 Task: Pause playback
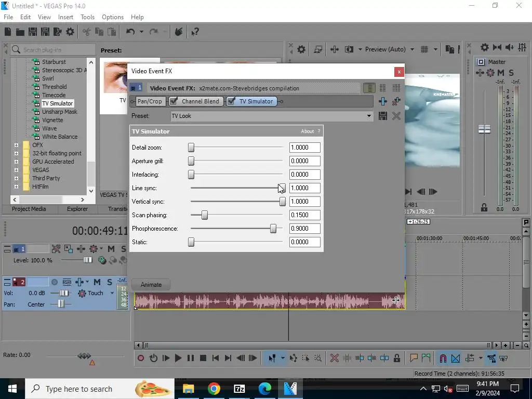click(x=190, y=358)
